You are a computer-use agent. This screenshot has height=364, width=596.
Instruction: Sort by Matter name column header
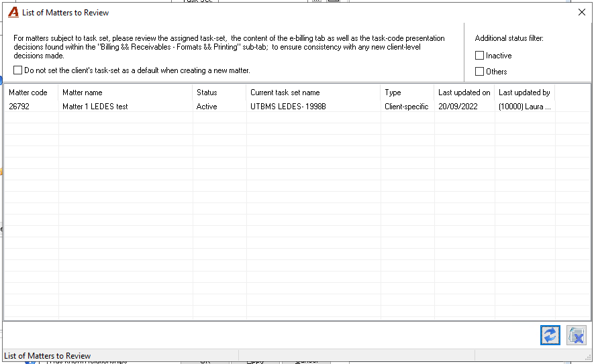(x=125, y=93)
